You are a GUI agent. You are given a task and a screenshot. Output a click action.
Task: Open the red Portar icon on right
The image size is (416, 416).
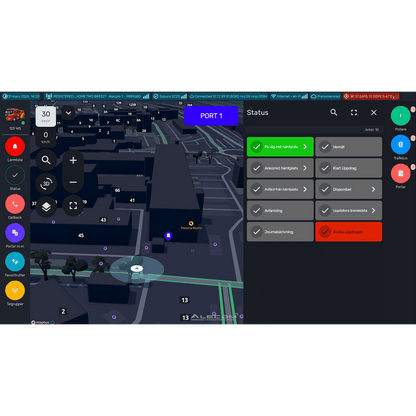pyautogui.click(x=401, y=173)
